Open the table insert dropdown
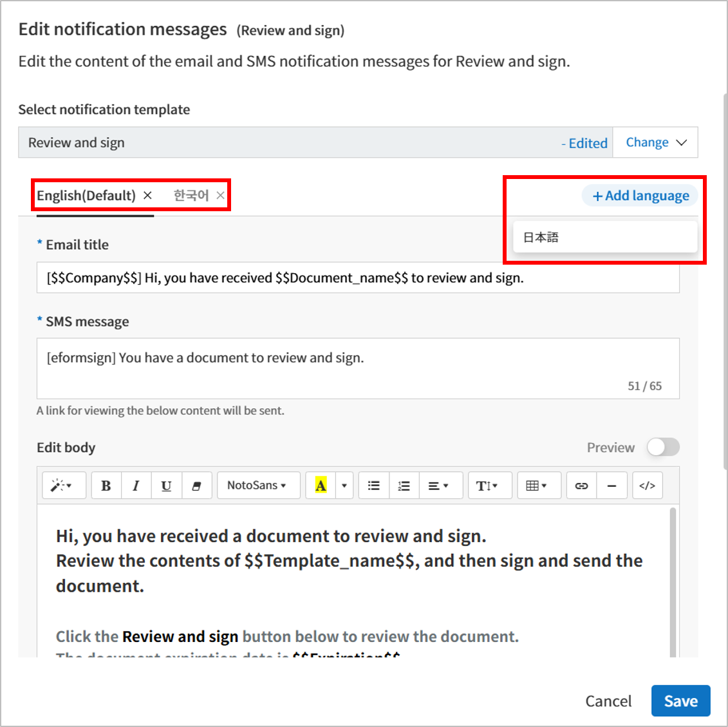Screen dimensions: 728x727 (x=536, y=486)
